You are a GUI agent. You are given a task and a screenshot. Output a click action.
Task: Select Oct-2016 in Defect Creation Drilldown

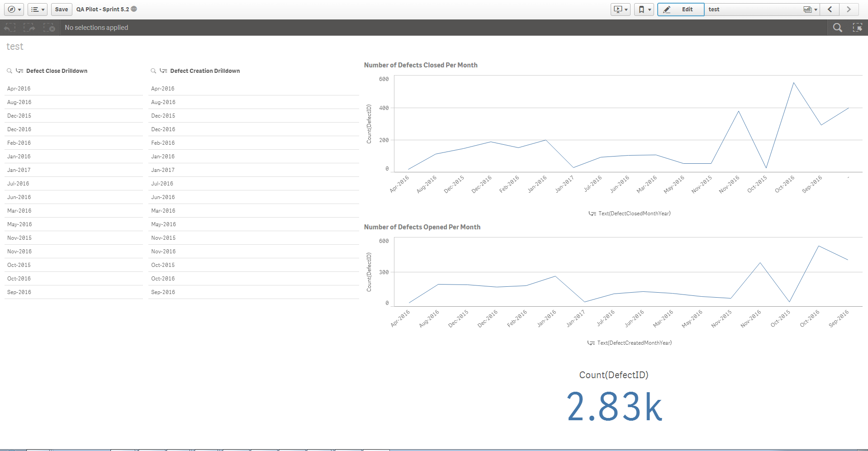(x=254, y=279)
